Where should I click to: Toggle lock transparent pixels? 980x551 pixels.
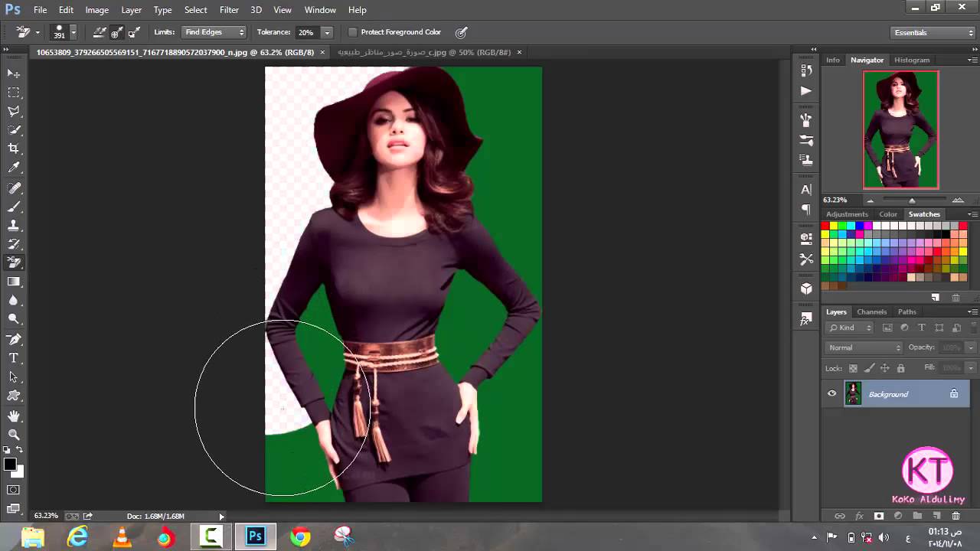[x=853, y=368]
